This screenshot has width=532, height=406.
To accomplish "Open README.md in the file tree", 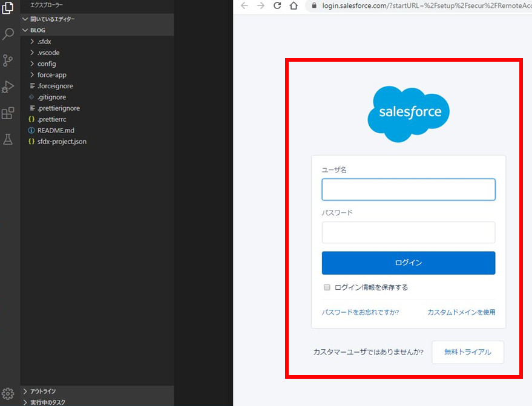I will (56, 130).
